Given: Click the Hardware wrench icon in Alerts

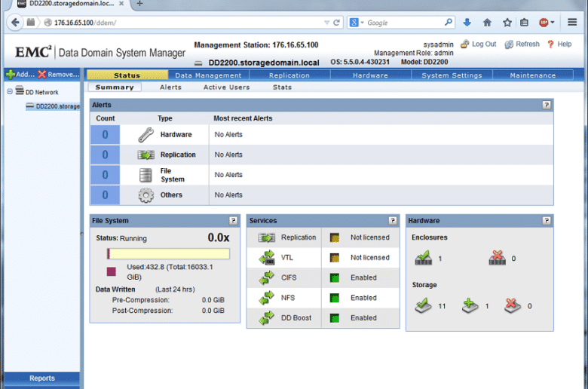Looking at the screenshot, I should tap(145, 135).
